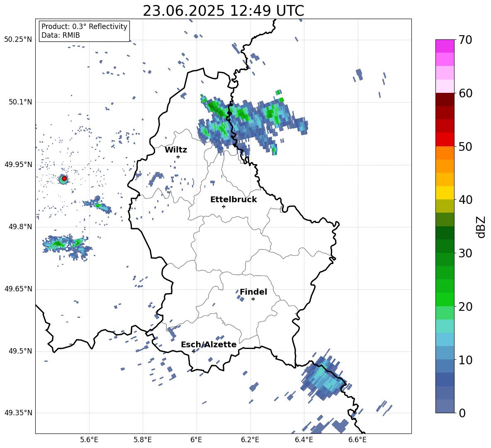
Task: Click the yellow colorbar segment
Action: pos(445,193)
